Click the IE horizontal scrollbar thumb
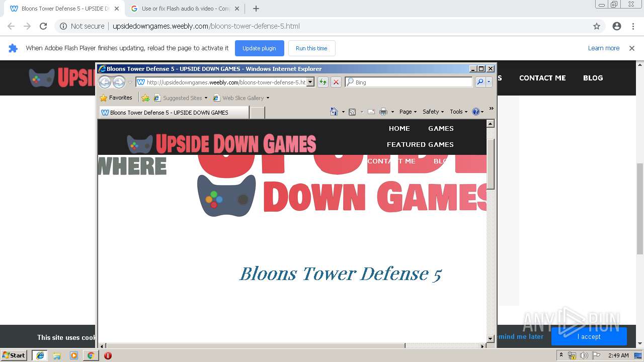The image size is (644, 362). tap(256, 346)
